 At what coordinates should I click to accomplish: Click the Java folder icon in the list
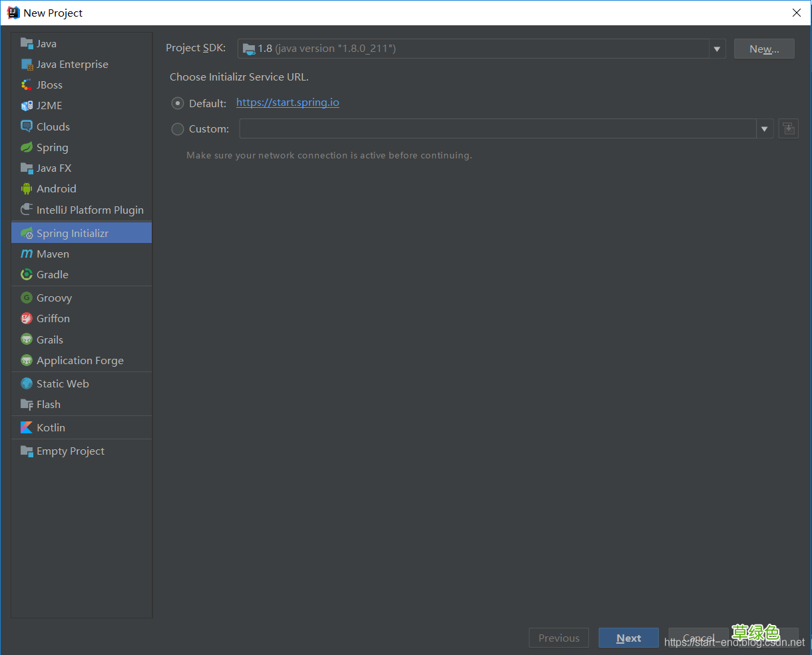click(27, 43)
